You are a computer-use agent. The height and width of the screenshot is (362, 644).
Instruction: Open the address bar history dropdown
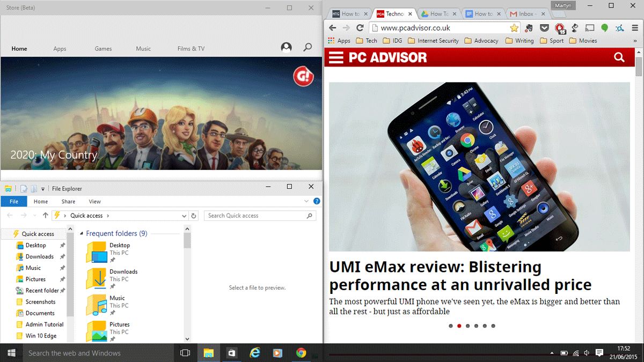[x=185, y=216]
